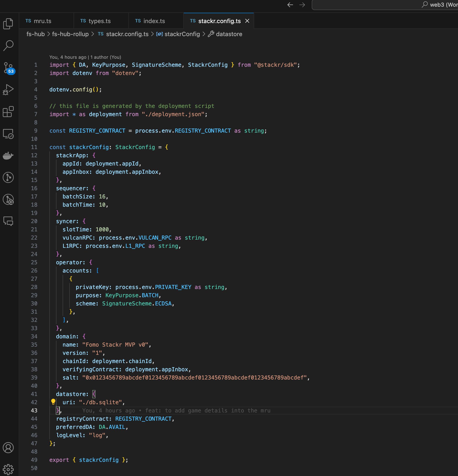Click the stackr.config.ts breadcrumb
Image resolution: width=458 pixels, height=476 pixels.
[x=124, y=34]
